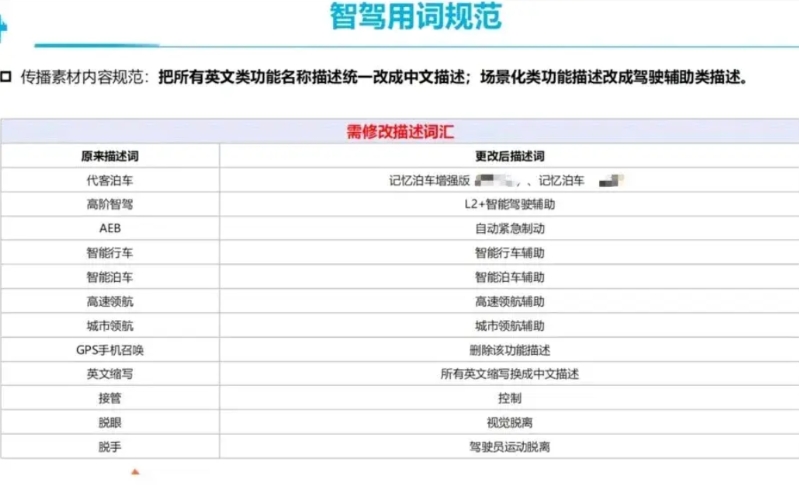Click the replacement term 智能泊车辅助
The height and width of the screenshot is (487, 799).
pos(510,277)
